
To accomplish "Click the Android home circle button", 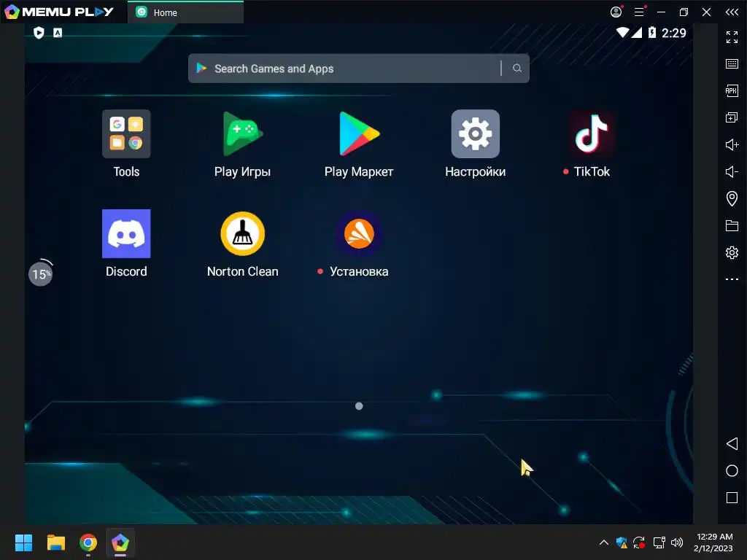I will pyautogui.click(x=732, y=470).
